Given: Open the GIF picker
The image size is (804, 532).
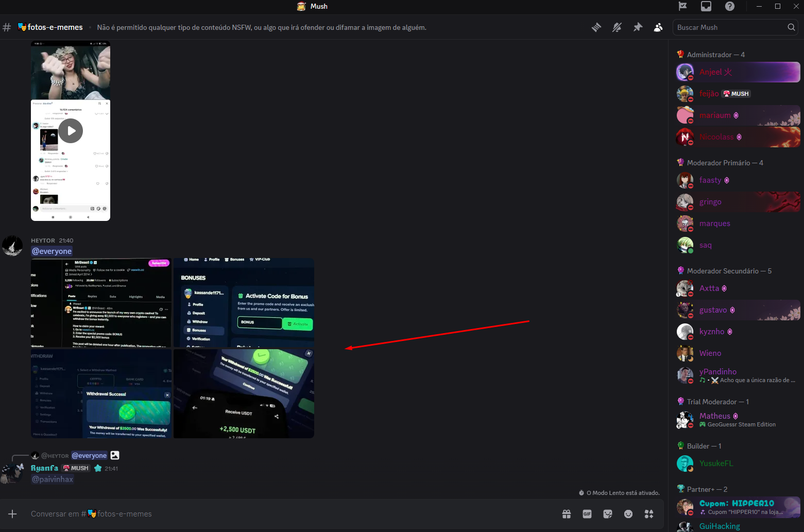Looking at the screenshot, I should [587, 514].
